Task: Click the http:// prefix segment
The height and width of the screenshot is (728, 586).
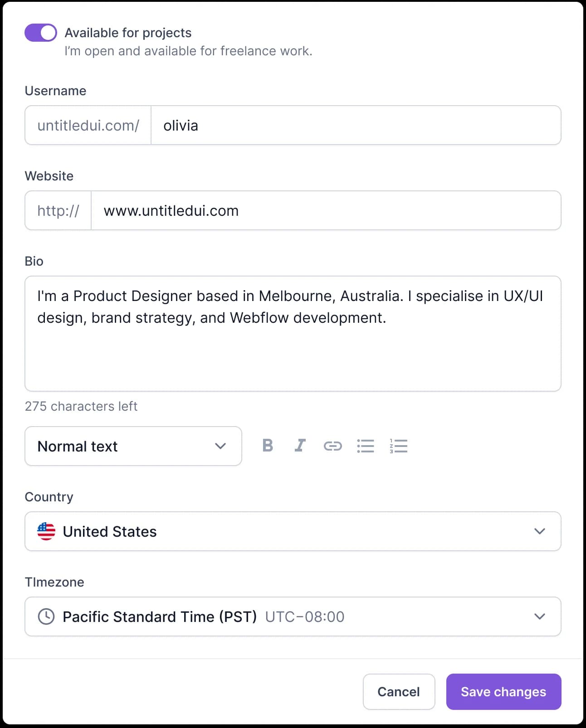Action: [58, 210]
